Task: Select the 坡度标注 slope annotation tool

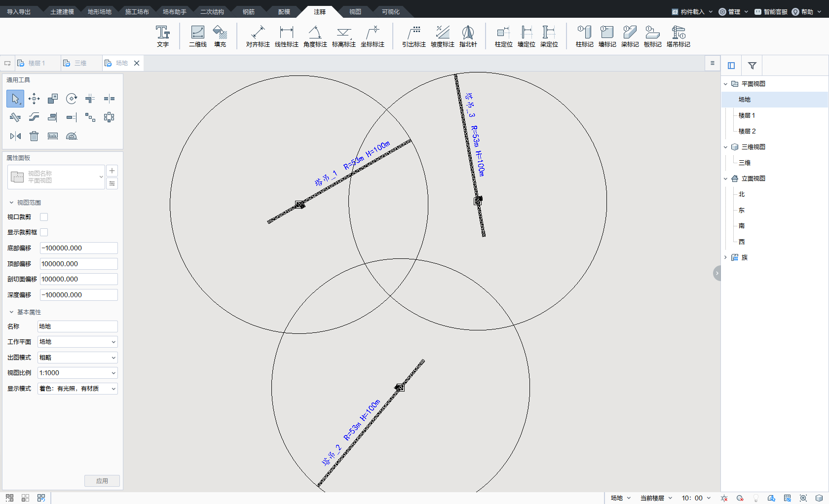Action: [442, 36]
